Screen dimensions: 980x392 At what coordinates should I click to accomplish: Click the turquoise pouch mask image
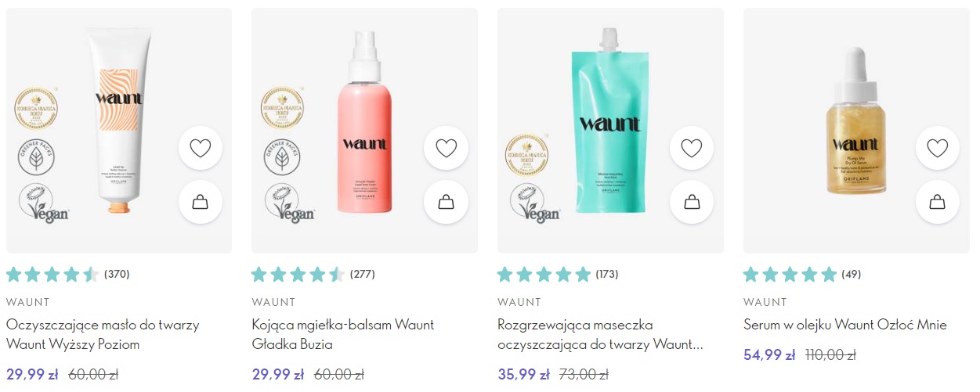point(609,121)
